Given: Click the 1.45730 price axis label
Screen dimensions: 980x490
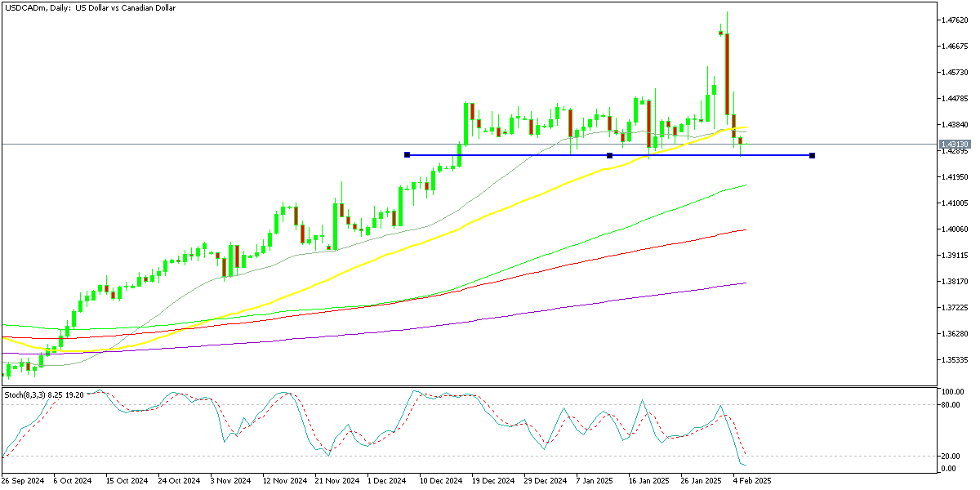Looking at the screenshot, I should 954,72.
